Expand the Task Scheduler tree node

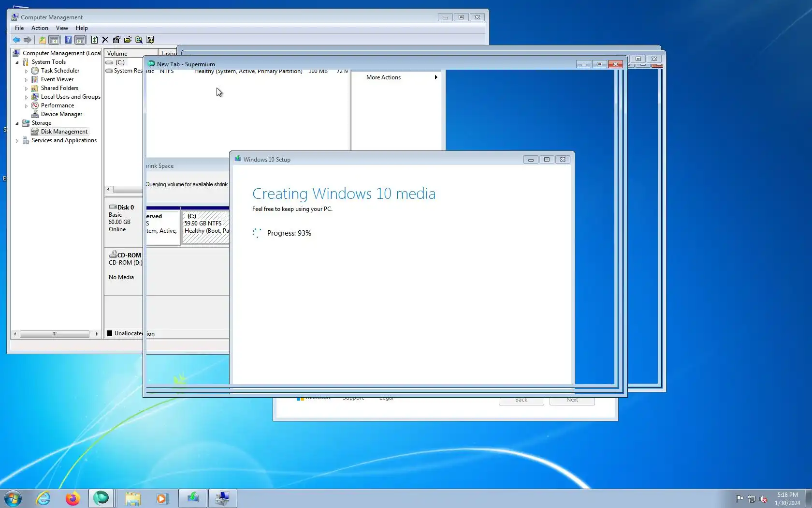click(x=26, y=71)
